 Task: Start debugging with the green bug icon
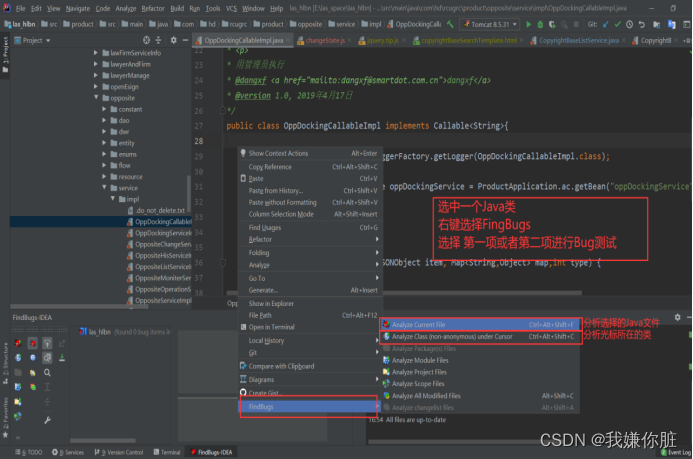[540, 24]
